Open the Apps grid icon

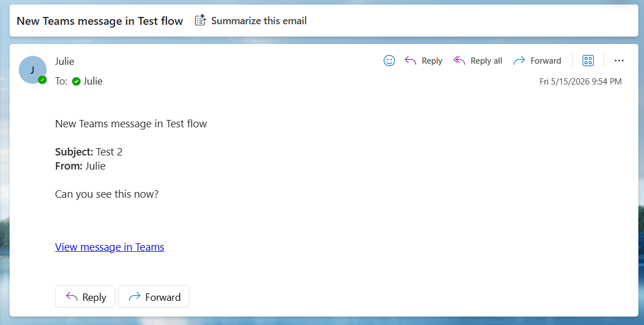pos(588,61)
